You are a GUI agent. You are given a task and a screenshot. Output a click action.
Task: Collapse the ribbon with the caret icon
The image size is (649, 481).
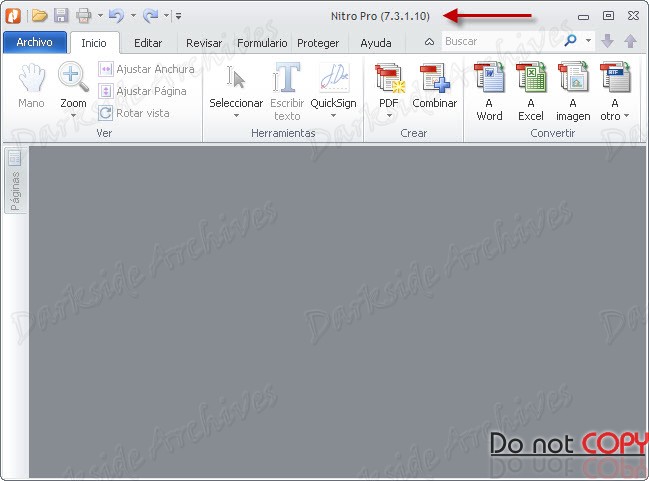429,42
